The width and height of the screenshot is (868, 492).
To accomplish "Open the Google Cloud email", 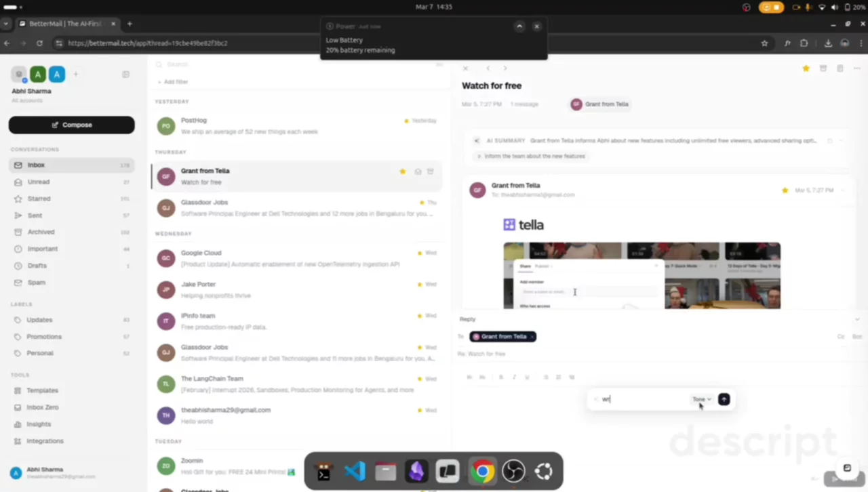I will [297, 258].
